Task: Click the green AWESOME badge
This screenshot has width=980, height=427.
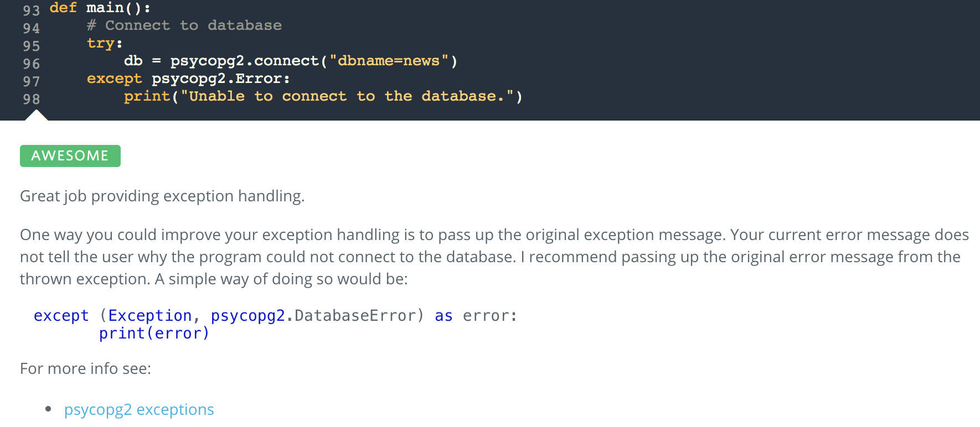Action: click(x=70, y=156)
